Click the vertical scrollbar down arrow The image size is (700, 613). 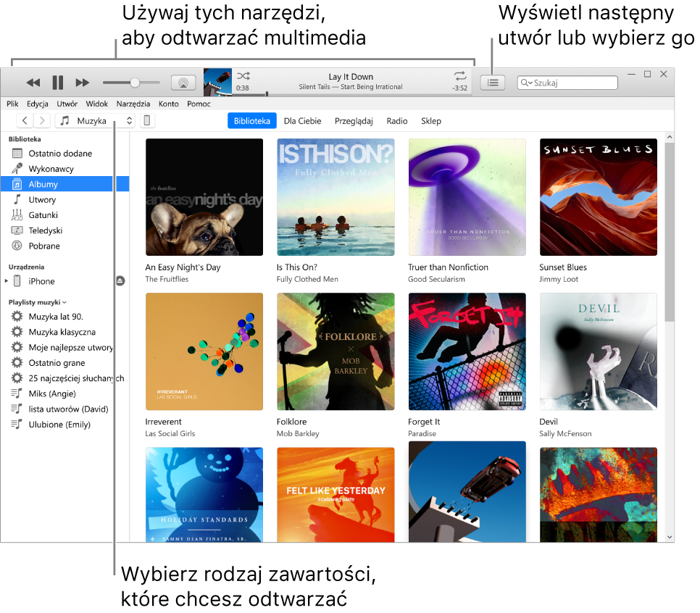(669, 537)
